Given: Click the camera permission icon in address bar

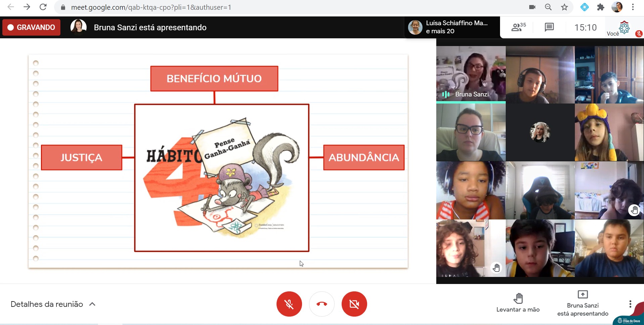Looking at the screenshot, I should pyautogui.click(x=532, y=7).
